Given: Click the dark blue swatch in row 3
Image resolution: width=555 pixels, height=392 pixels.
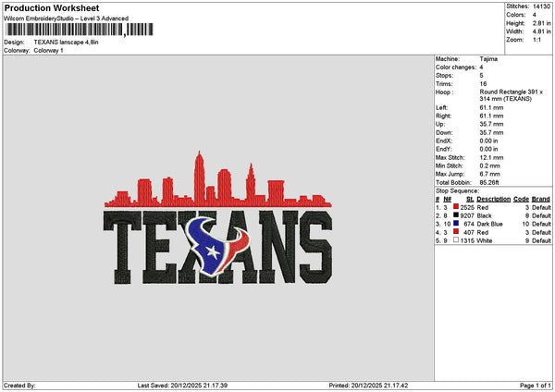Looking at the screenshot, I should point(456,223).
